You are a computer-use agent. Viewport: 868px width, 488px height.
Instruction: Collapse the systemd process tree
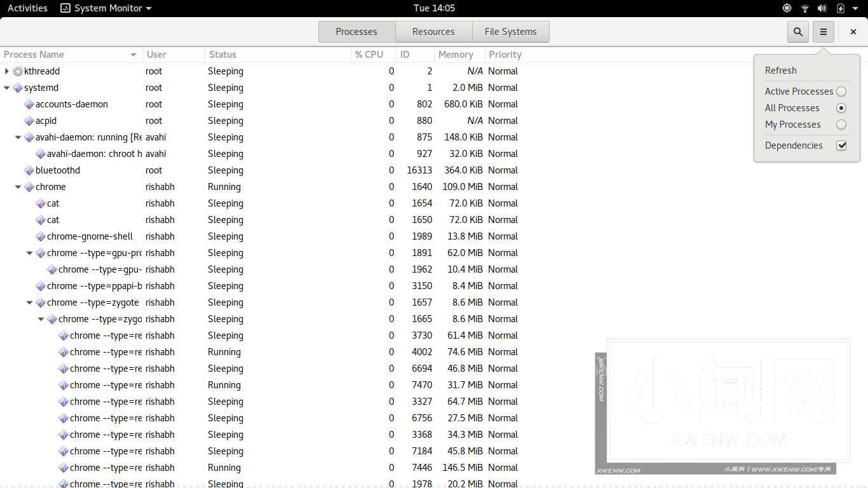click(7, 88)
